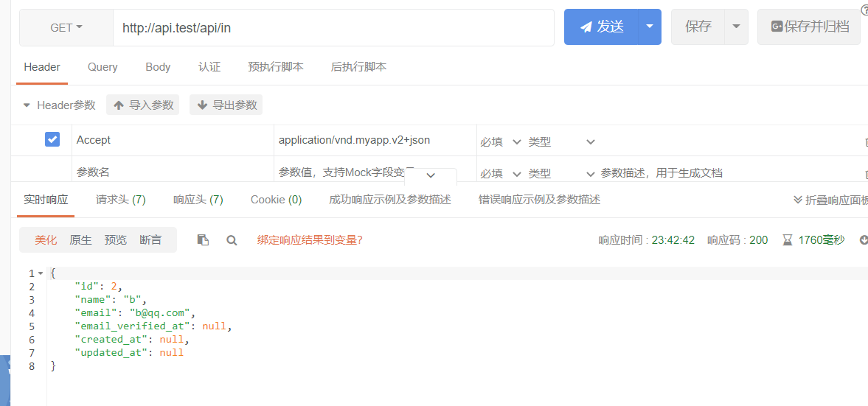Open 成功响应示例及参数描述 tab
The height and width of the screenshot is (406, 868).
point(390,200)
